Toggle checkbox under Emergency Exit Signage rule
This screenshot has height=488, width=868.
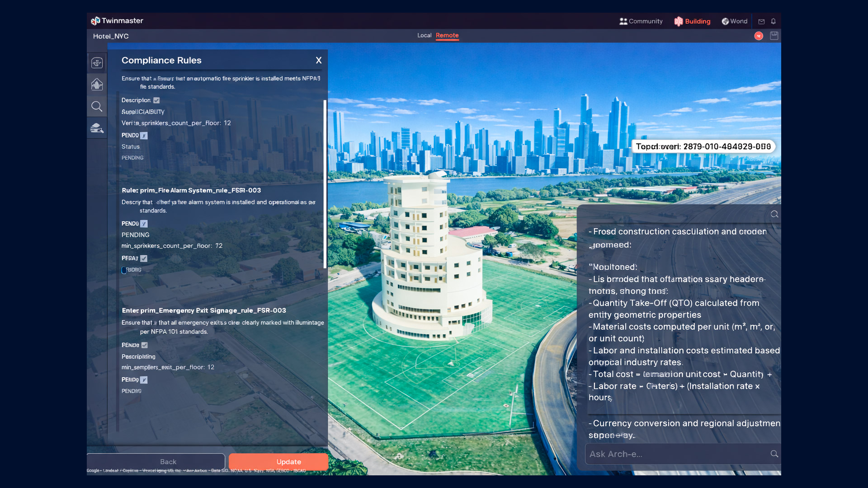145,345
